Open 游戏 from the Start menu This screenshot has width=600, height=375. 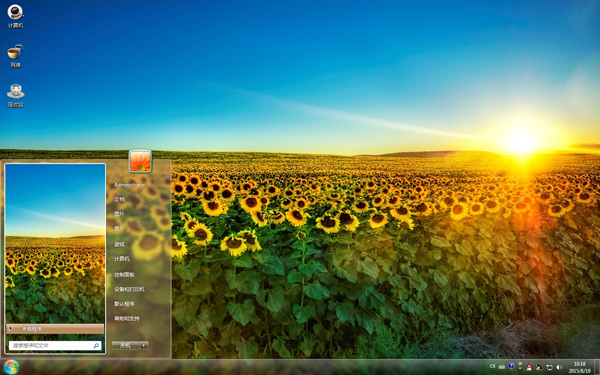(119, 244)
